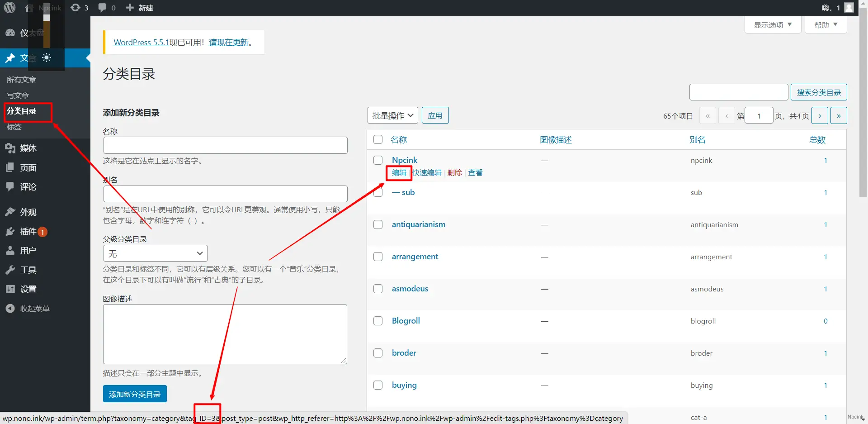Image resolution: width=868 pixels, height=424 pixels.
Task: Check the Blogroll category checkbox
Action: tap(378, 321)
